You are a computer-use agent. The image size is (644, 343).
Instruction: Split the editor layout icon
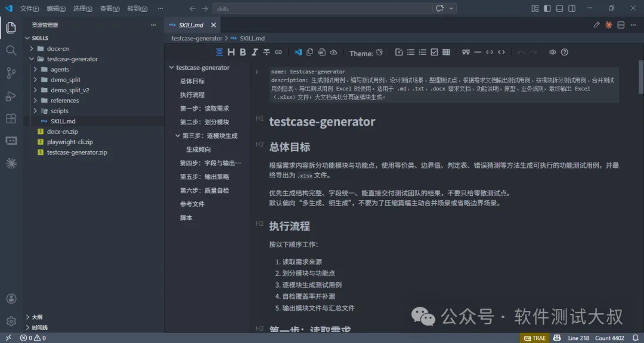(x=621, y=25)
